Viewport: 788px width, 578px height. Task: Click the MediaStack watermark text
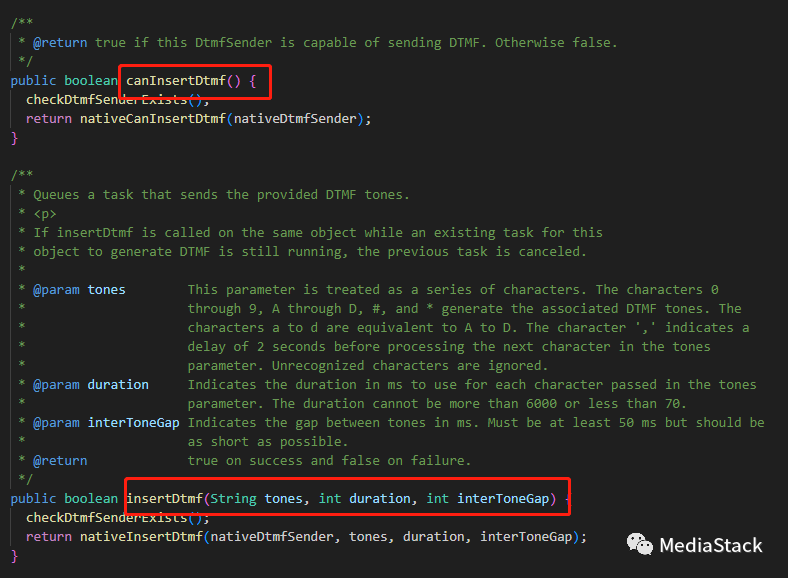[x=711, y=545]
